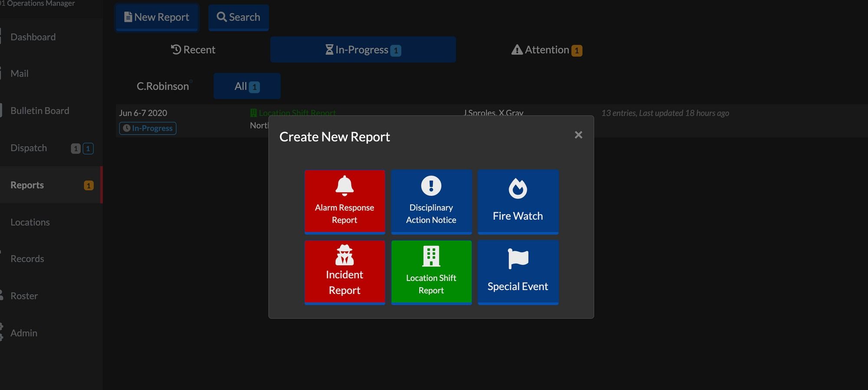Create an Incident Report via spy icon tile

click(x=345, y=272)
